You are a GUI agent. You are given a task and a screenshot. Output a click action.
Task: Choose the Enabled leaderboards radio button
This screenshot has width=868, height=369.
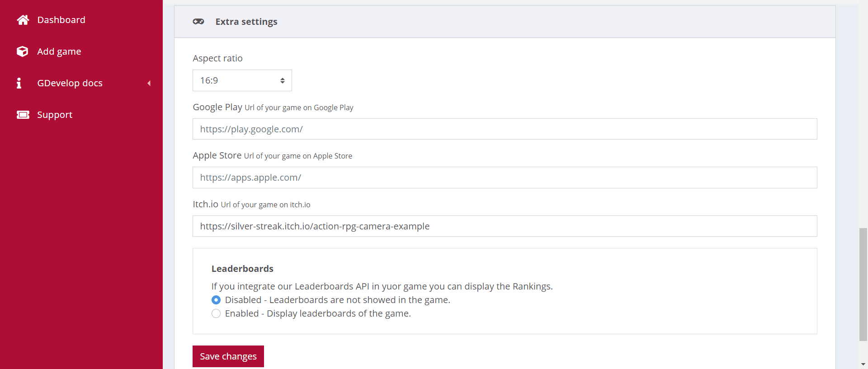(x=216, y=313)
